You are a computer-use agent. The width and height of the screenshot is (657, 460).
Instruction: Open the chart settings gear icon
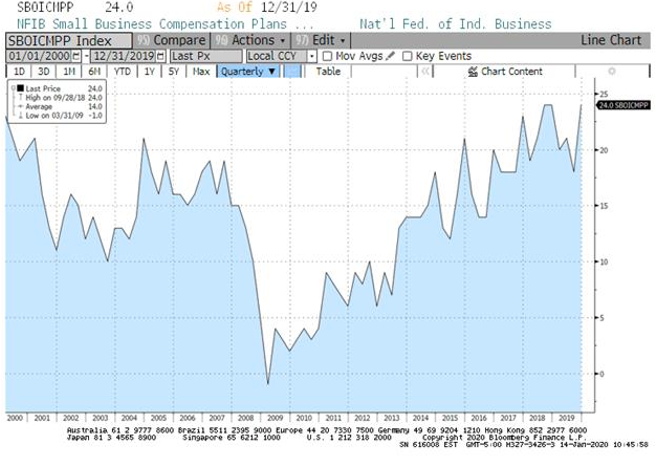[x=612, y=72]
